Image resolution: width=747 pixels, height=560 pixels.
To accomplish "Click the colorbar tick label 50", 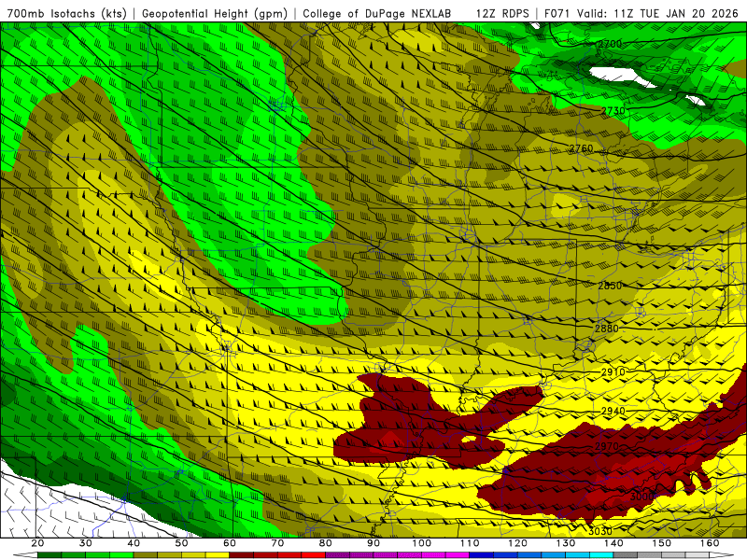I will pyautogui.click(x=181, y=543).
